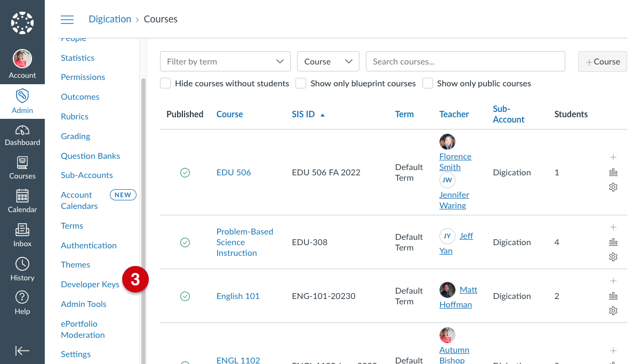The image size is (640, 364).
Task: Sort by Sub-Account column header
Action: (x=509, y=114)
